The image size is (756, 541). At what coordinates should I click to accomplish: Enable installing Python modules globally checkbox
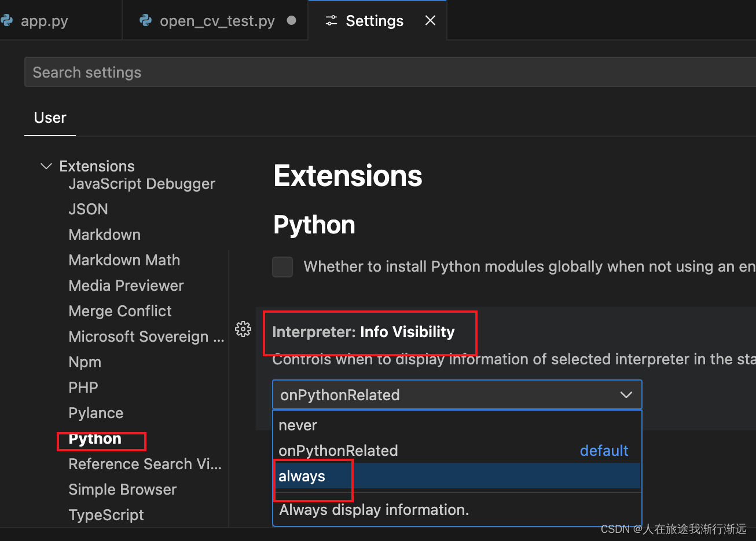(x=282, y=267)
